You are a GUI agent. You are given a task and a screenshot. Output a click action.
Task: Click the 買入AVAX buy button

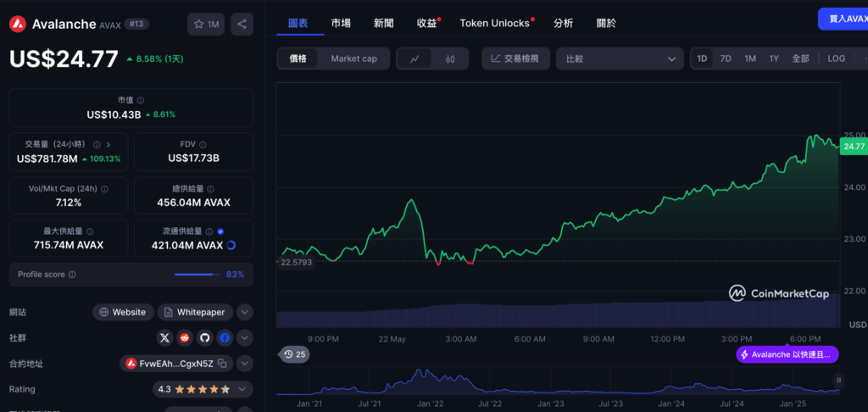point(843,19)
